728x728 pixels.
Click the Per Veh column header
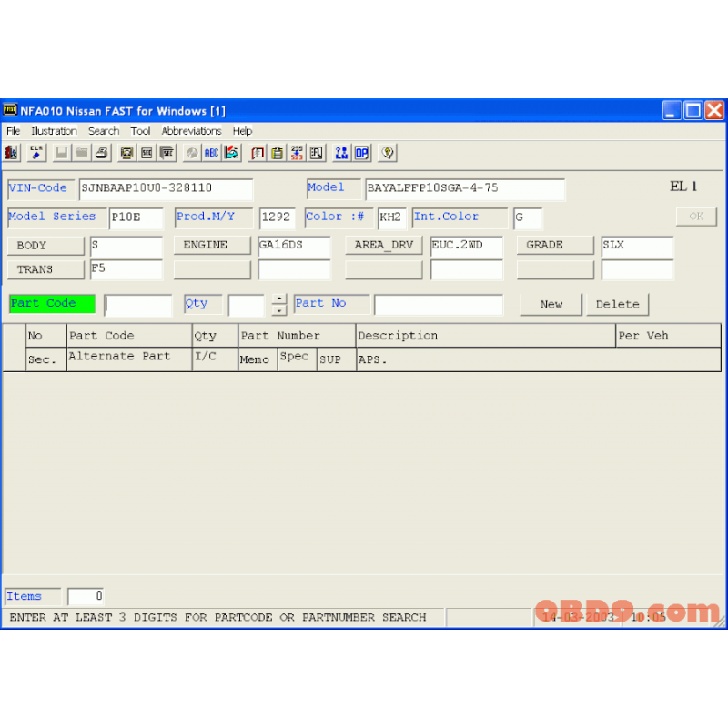point(669,336)
